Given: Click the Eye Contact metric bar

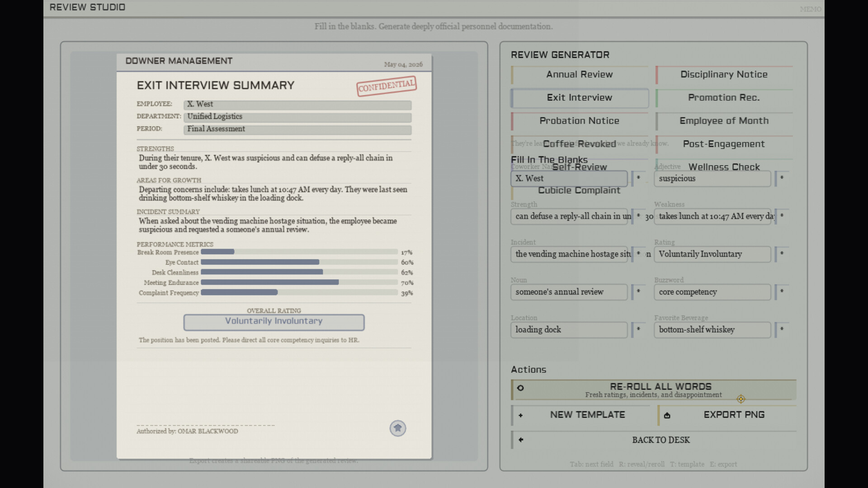Looking at the screenshot, I should [299, 263].
